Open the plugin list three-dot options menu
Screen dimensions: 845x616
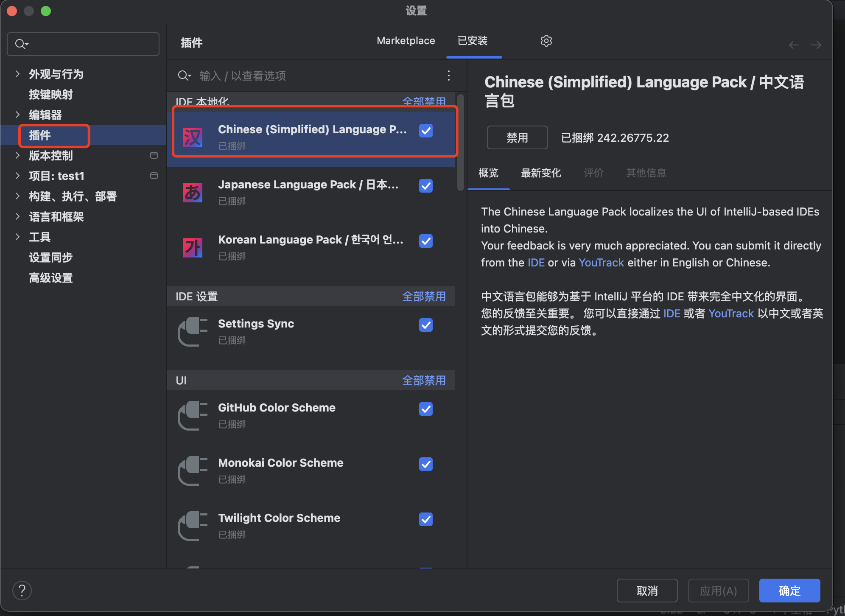(x=448, y=76)
